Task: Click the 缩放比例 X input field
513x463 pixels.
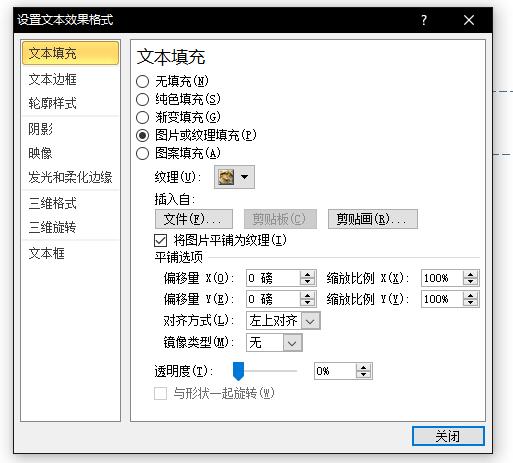Action: (x=442, y=278)
